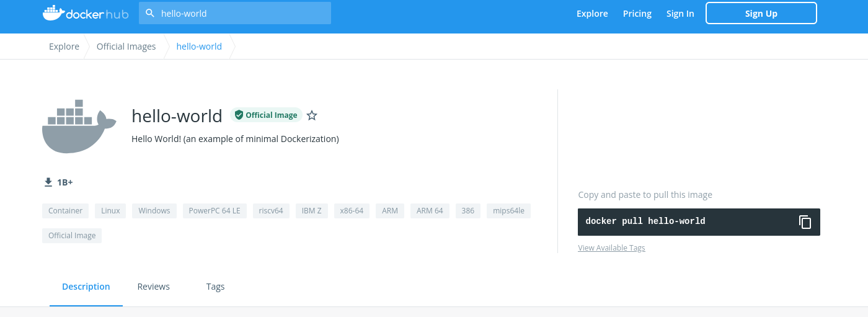Screen dimensions: 868x317
Task: Select the IBM Z tag chip
Action: tap(312, 211)
